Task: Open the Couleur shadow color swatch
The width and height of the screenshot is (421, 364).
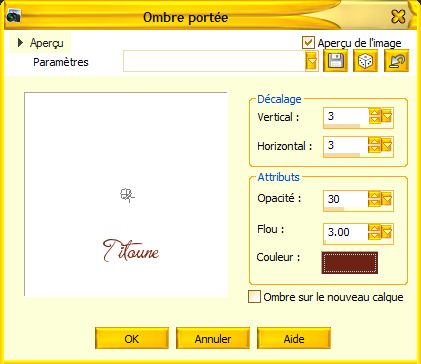Action: (x=350, y=263)
